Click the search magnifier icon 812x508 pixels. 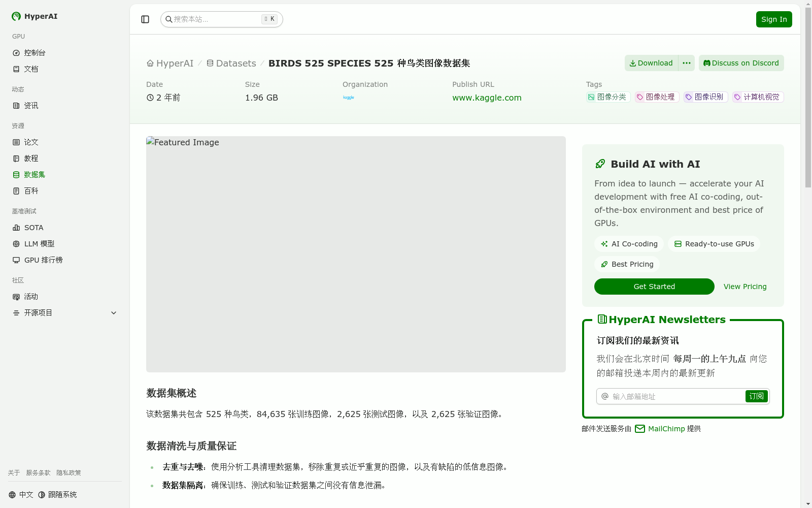coord(169,19)
